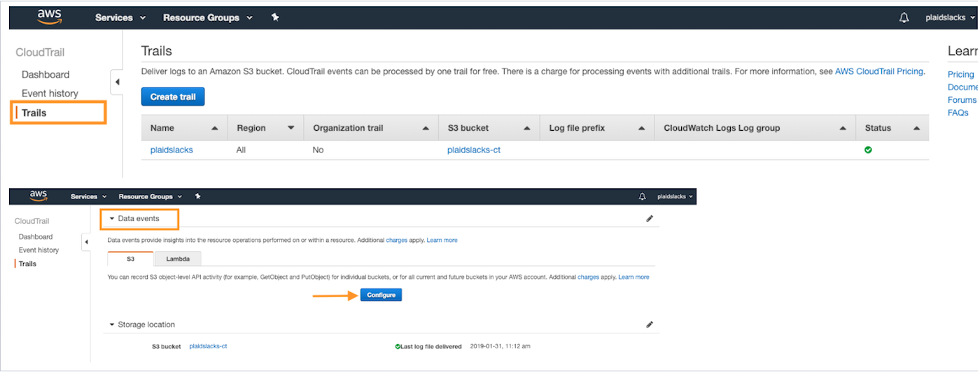
Task: Open the plaidslacks trail link
Action: (x=171, y=150)
